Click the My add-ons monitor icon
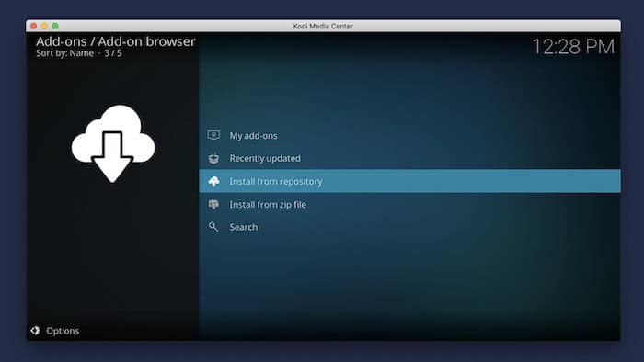The width and height of the screenshot is (644, 362). (x=213, y=135)
